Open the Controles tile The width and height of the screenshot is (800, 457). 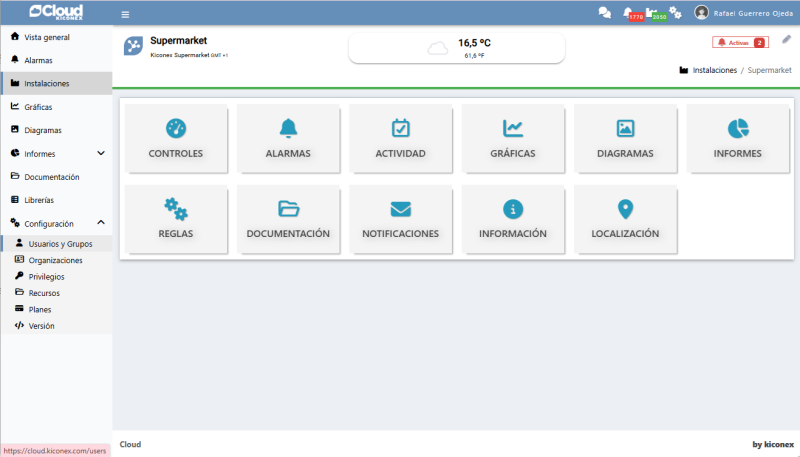[x=176, y=138]
